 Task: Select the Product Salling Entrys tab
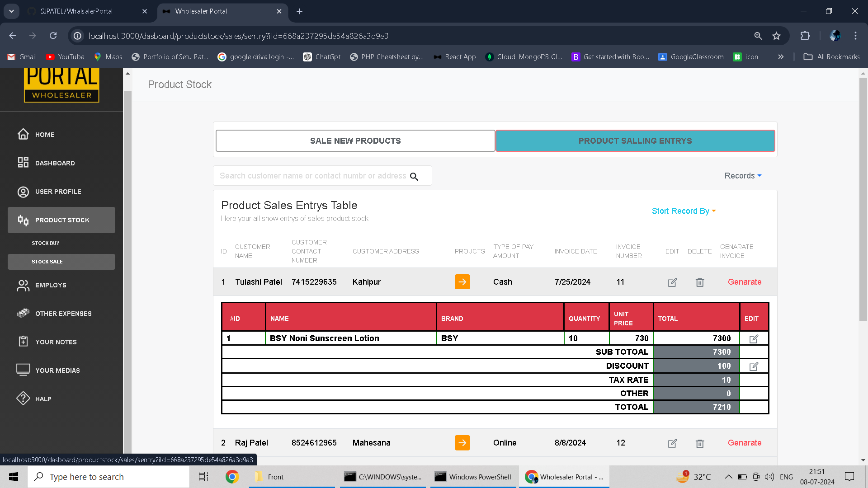(635, 141)
